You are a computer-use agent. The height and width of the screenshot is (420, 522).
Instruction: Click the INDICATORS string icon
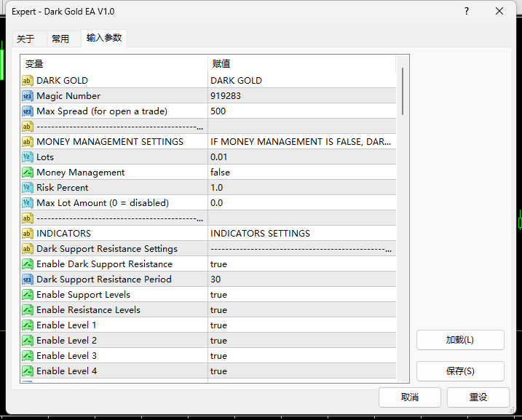[x=27, y=234]
